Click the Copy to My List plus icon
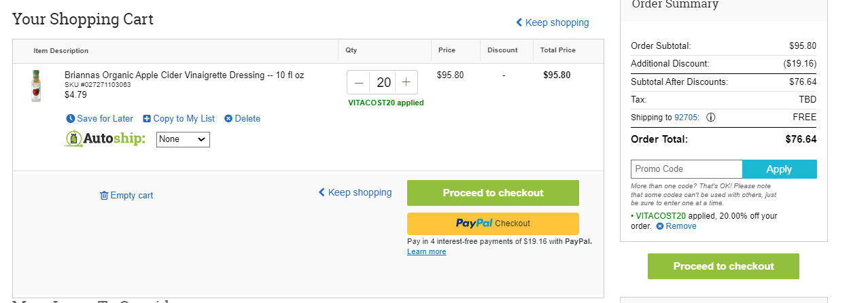 tap(147, 119)
